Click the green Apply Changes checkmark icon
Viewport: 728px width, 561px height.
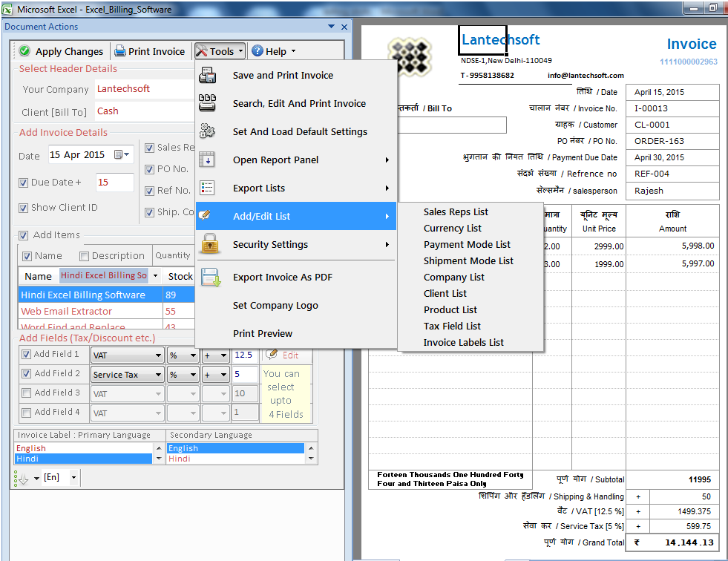[x=25, y=50]
